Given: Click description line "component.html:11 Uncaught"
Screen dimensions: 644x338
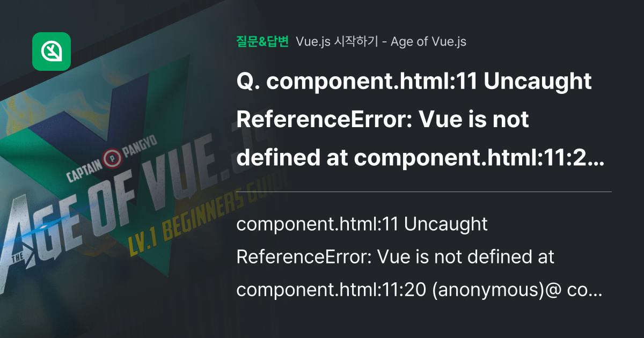Looking at the screenshot, I should [362, 225].
